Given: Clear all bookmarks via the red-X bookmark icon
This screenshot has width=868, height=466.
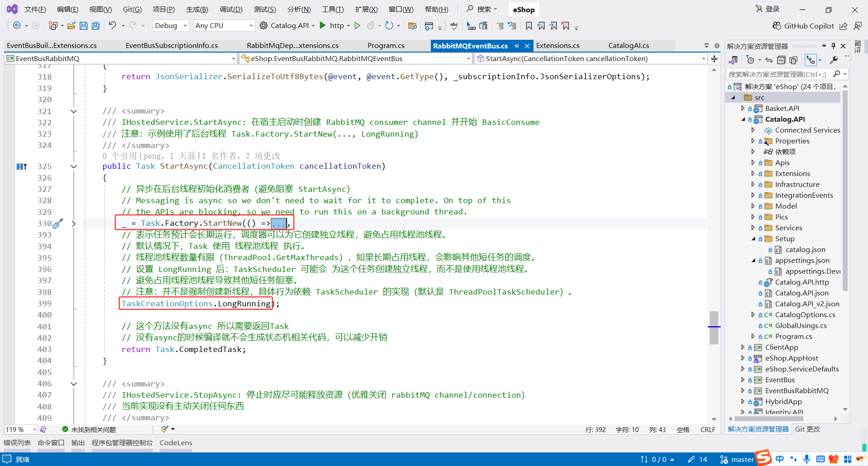Looking at the screenshot, I should click(x=566, y=26).
